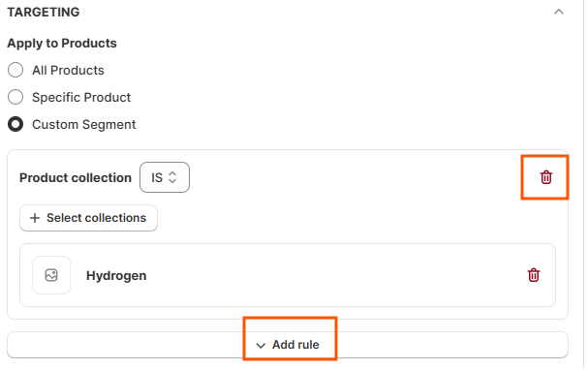Expand the Add rule dropdown
Image resolution: width=588 pixels, height=370 pixels.
tap(288, 345)
